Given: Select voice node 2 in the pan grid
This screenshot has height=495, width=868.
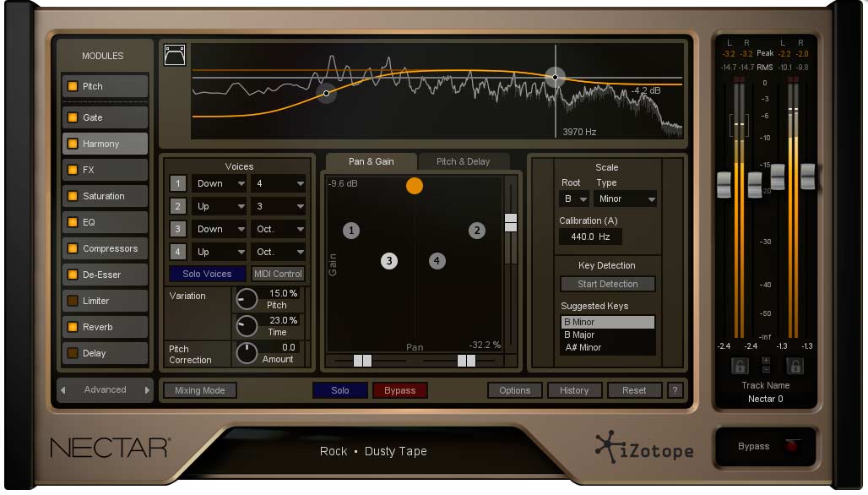Looking at the screenshot, I should [x=476, y=231].
